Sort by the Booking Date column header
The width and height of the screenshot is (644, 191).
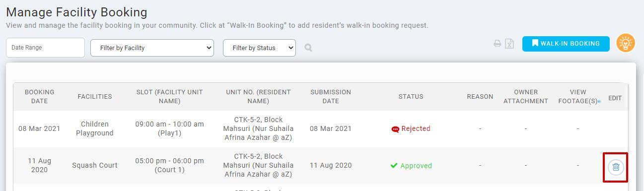coord(39,97)
